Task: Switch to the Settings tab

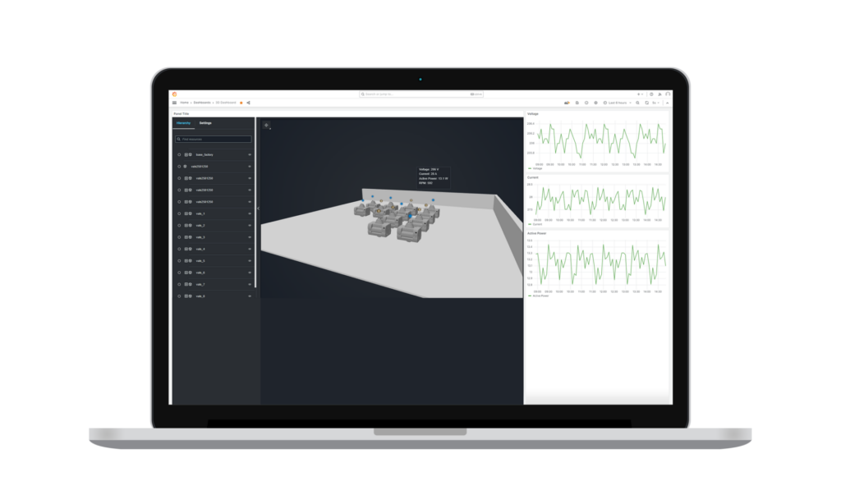Action: 205,122
